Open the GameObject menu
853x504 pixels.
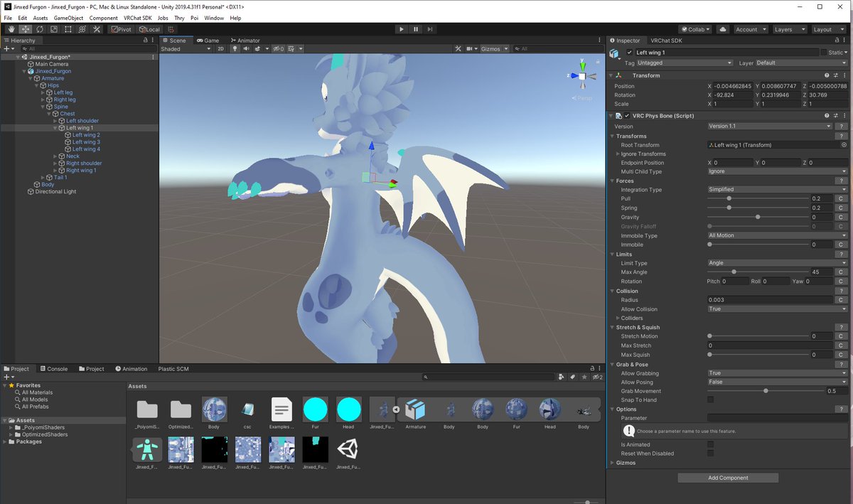68,18
